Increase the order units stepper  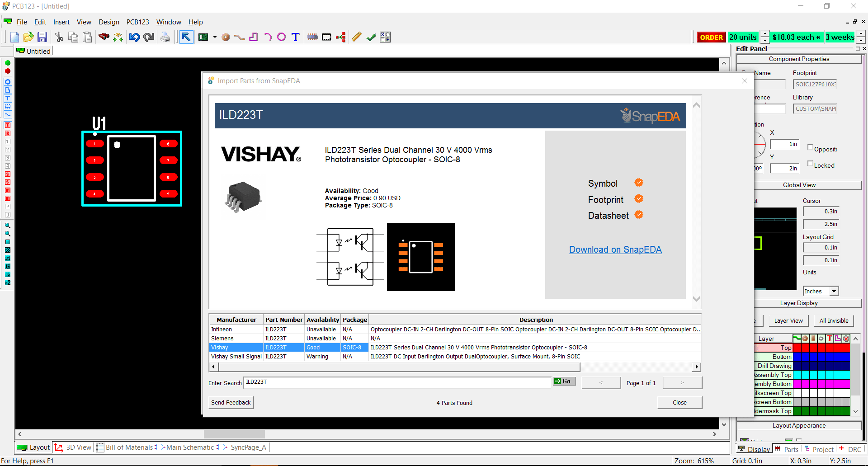click(x=765, y=34)
